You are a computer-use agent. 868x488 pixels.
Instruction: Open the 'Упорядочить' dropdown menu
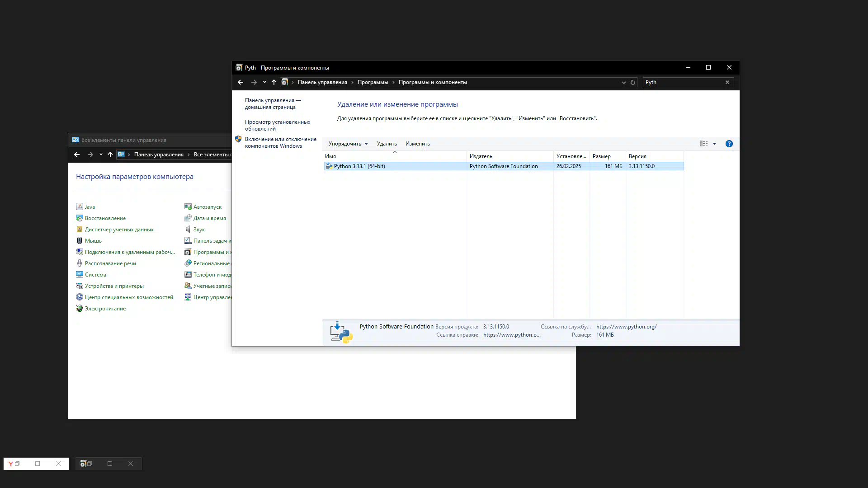(348, 144)
